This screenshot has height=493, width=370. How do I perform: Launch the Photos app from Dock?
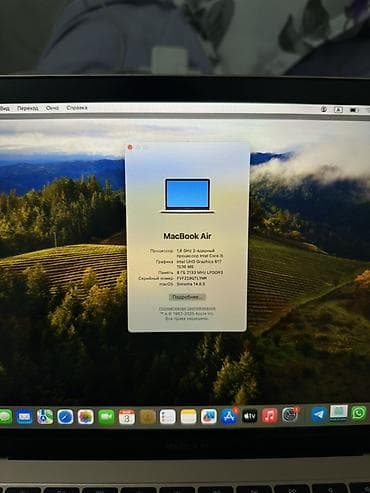[x=86, y=417]
